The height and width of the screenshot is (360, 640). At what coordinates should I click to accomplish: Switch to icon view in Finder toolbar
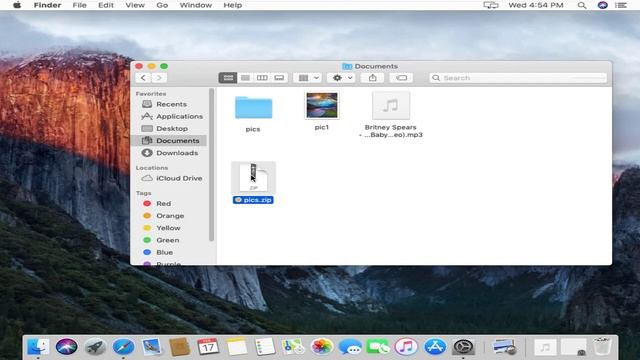click(228, 78)
